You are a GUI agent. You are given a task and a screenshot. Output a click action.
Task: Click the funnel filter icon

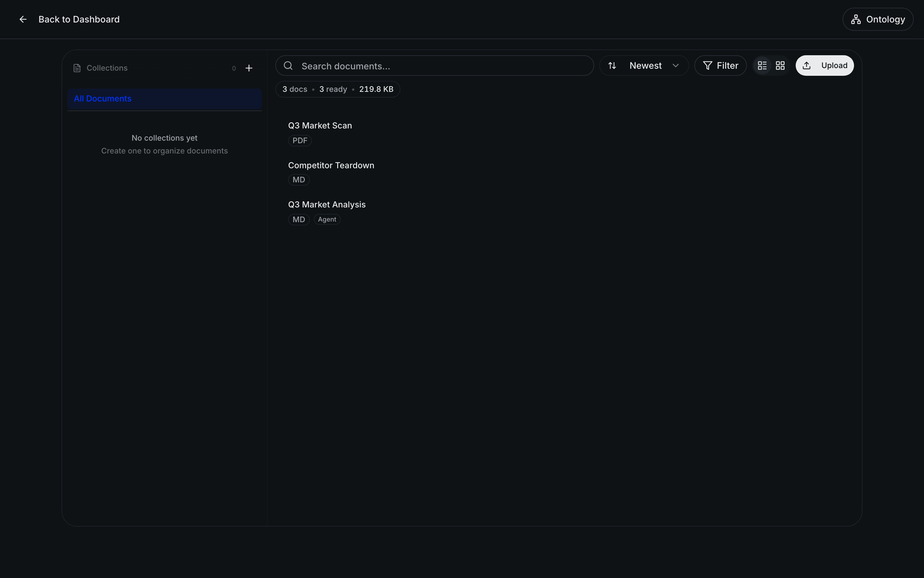707,66
